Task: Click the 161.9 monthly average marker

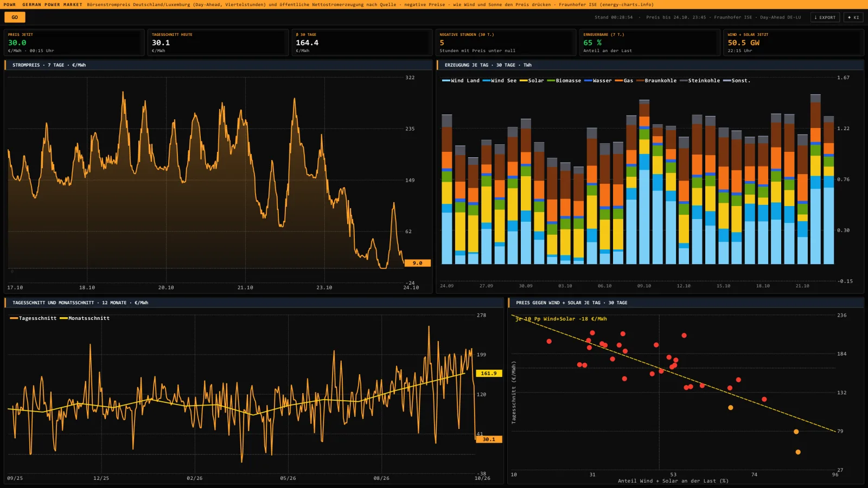Action: coord(488,373)
